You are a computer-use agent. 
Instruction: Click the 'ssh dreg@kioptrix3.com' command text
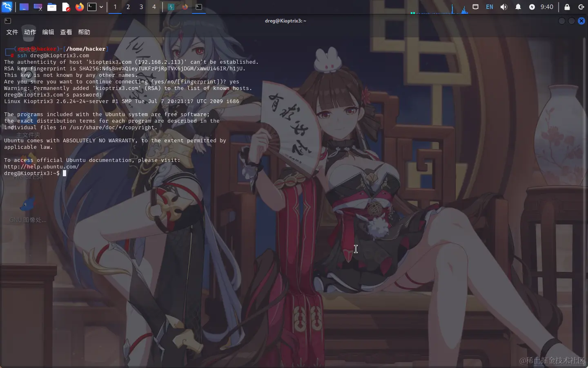(x=53, y=56)
